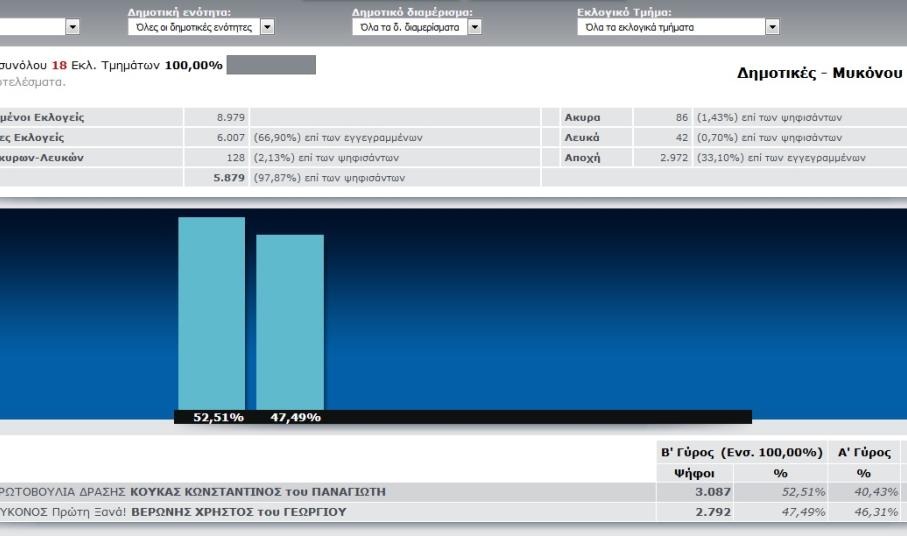
Task: Click the 3.087 votes cell
Action: tap(711, 492)
